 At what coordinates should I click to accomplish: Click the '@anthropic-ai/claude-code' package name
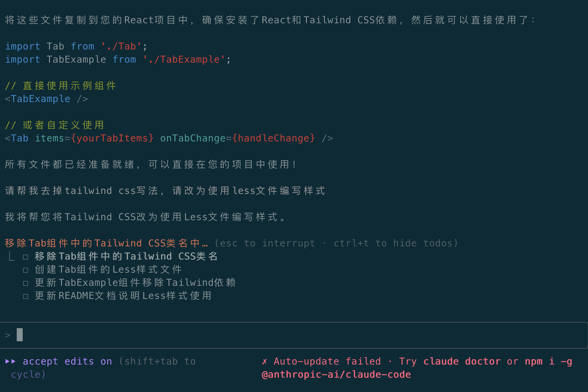[336, 375]
